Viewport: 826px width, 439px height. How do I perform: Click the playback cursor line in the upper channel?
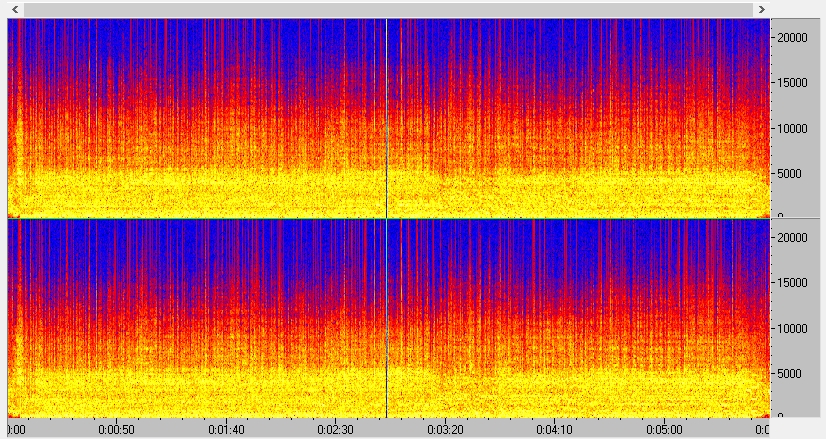(x=387, y=118)
